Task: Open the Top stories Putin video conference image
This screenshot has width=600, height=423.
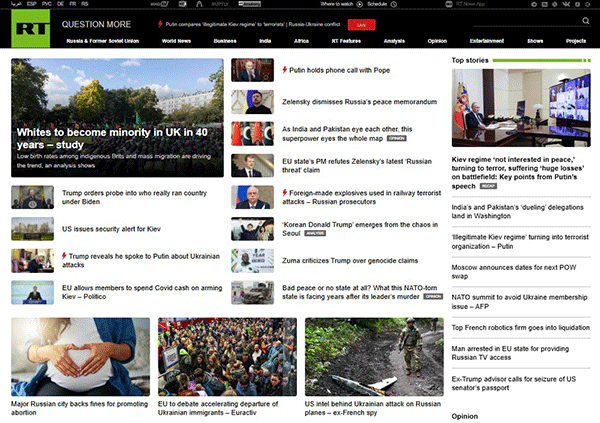Action: (x=521, y=108)
